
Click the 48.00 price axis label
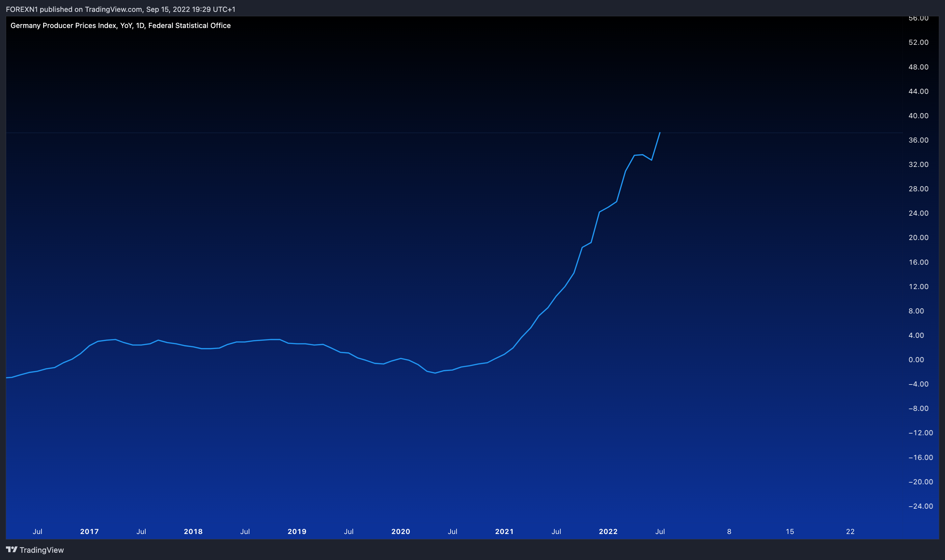pos(918,67)
